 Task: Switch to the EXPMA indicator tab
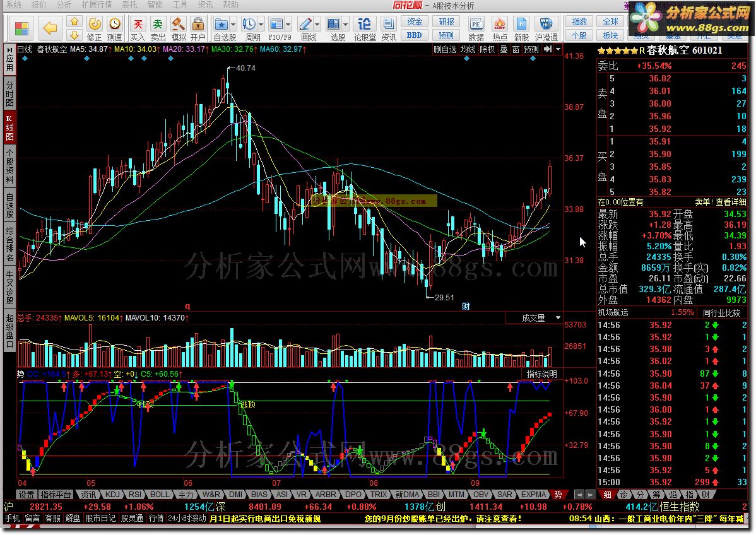pos(533,495)
